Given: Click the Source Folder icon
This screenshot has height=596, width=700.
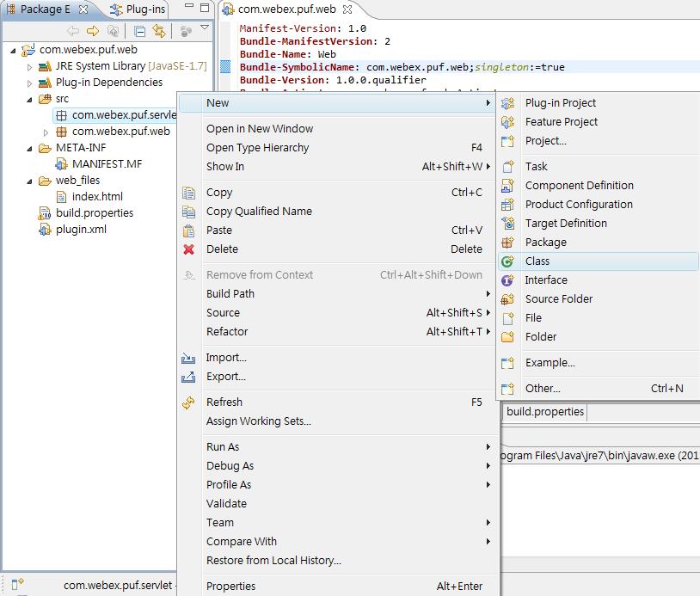Looking at the screenshot, I should tap(508, 299).
